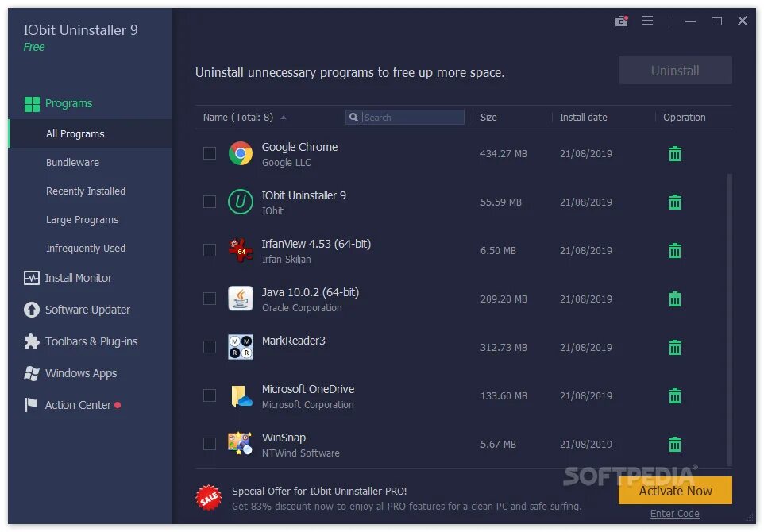Click the Google Chrome app icon

pyautogui.click(x=241, y=153)
